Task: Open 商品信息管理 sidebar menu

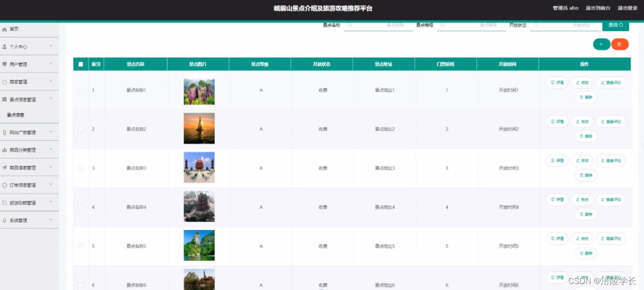Action: 29,168
